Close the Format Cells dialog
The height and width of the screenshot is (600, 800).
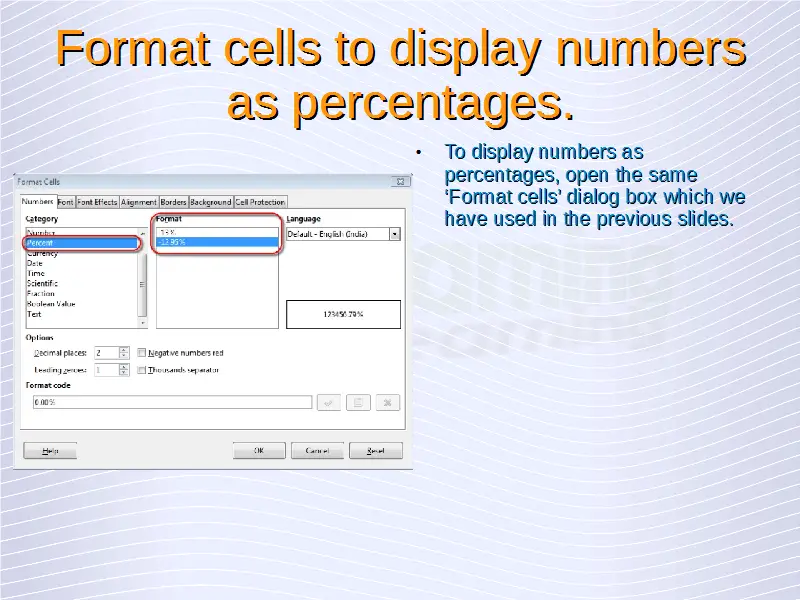[400, 182]
